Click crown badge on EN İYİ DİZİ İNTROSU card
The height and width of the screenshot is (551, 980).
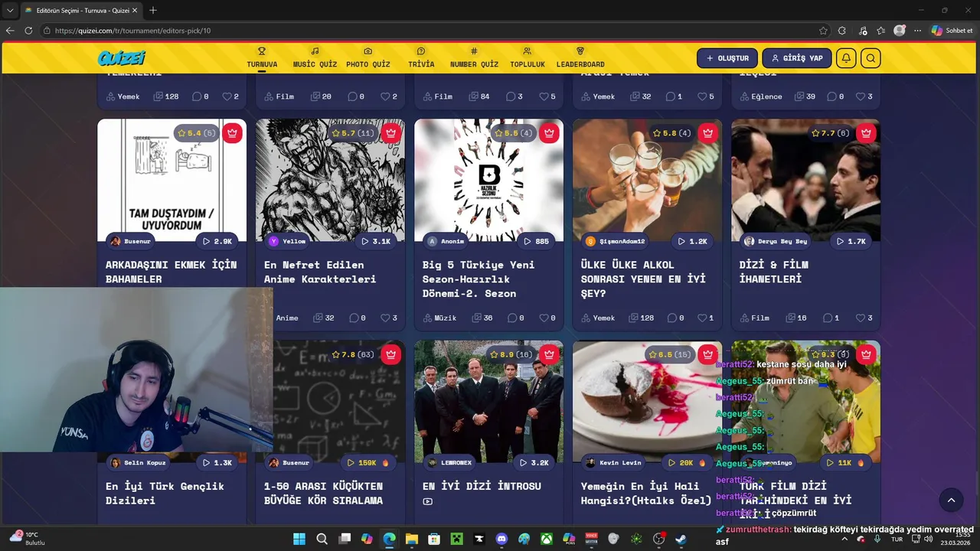549,355
